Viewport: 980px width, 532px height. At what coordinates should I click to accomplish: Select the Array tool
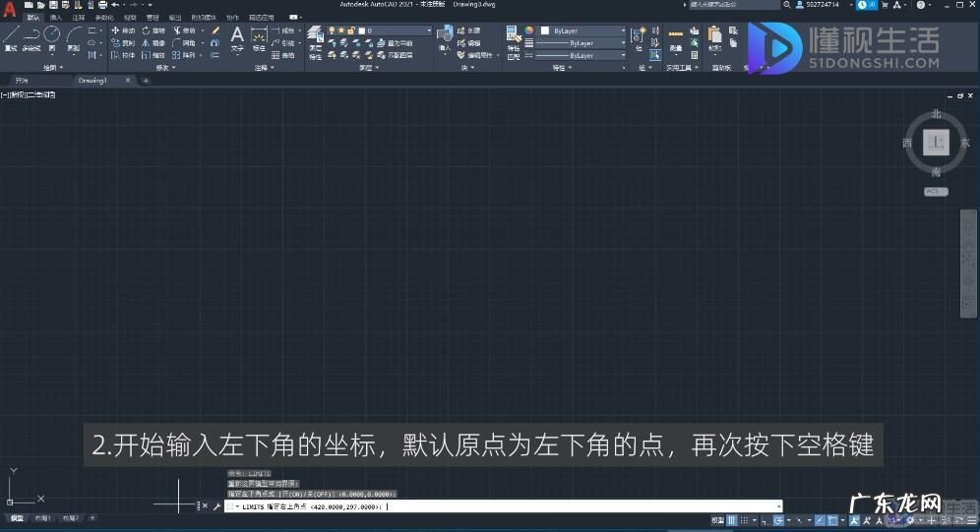(x=184, y=55)
